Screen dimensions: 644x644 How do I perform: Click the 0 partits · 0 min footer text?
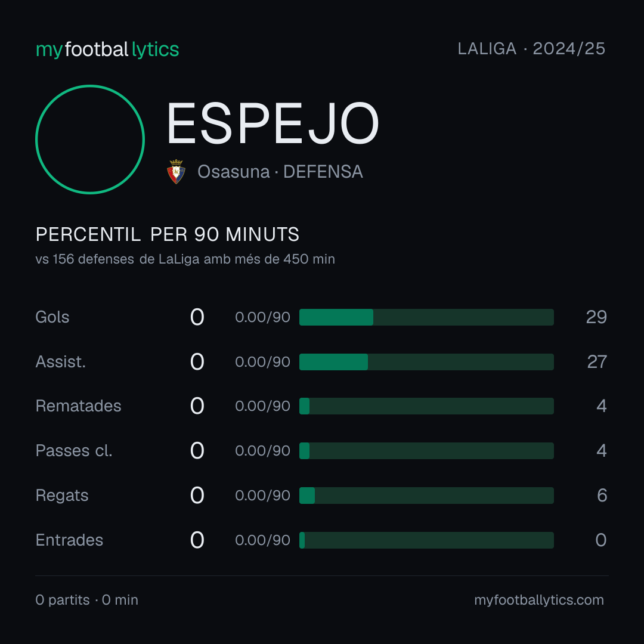pos(86,600)
